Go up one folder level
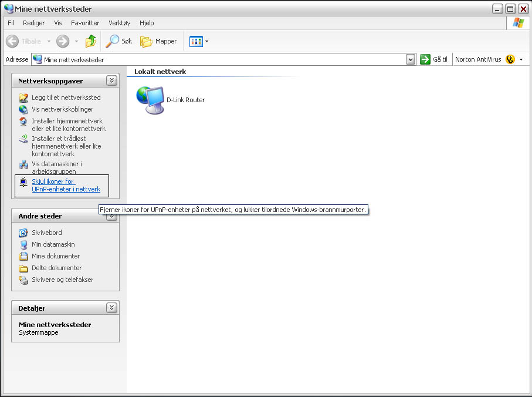This screenshot has width=532, height=397. [90, 41]
